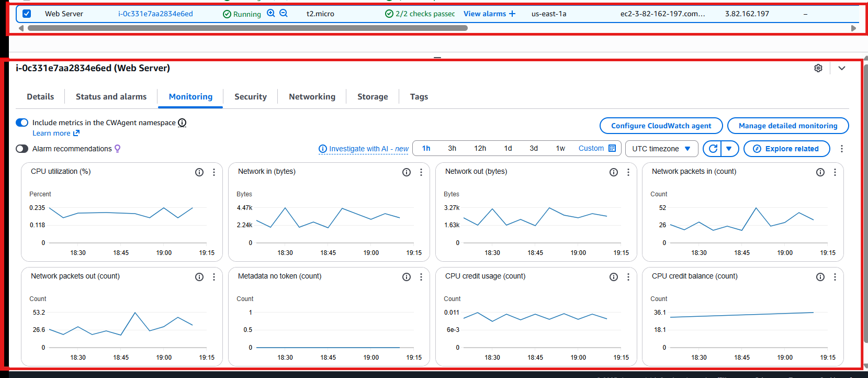The height and width of the screenshot is (378, 868).
Task: Show info for CPU credit balance chart
Action: click(x=820, y=277)
